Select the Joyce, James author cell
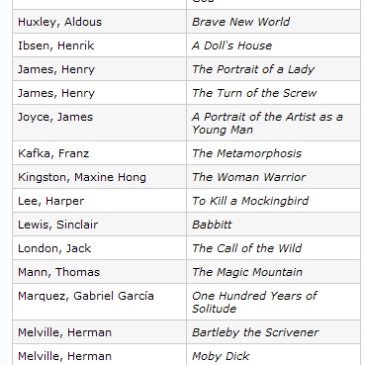This screenshot has height=365, width=365. click(99, 123)
